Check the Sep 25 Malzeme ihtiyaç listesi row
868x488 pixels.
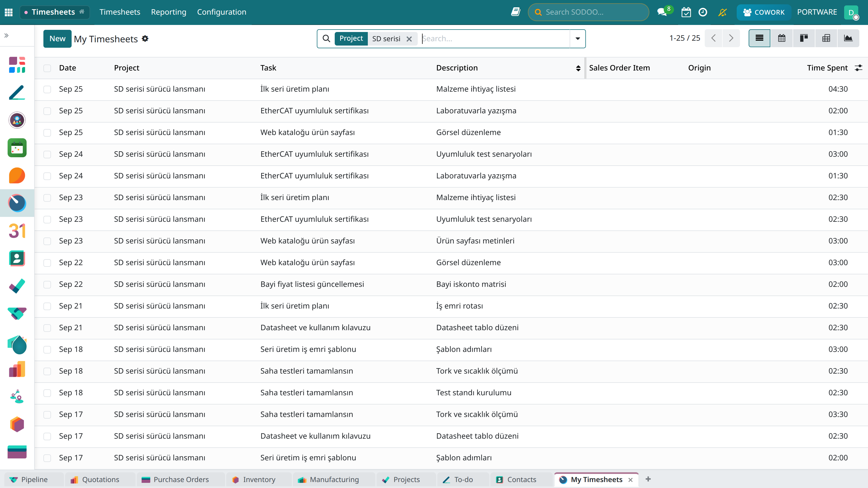pos(47,89)
